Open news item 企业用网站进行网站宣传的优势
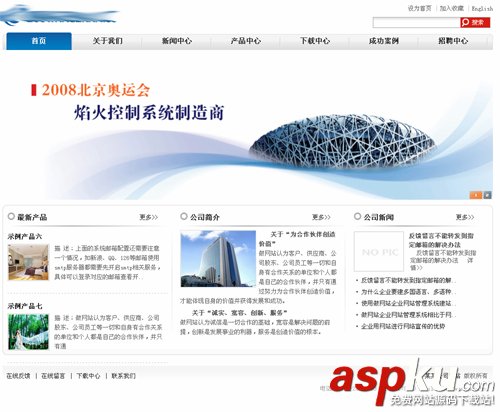 (403, 326)
